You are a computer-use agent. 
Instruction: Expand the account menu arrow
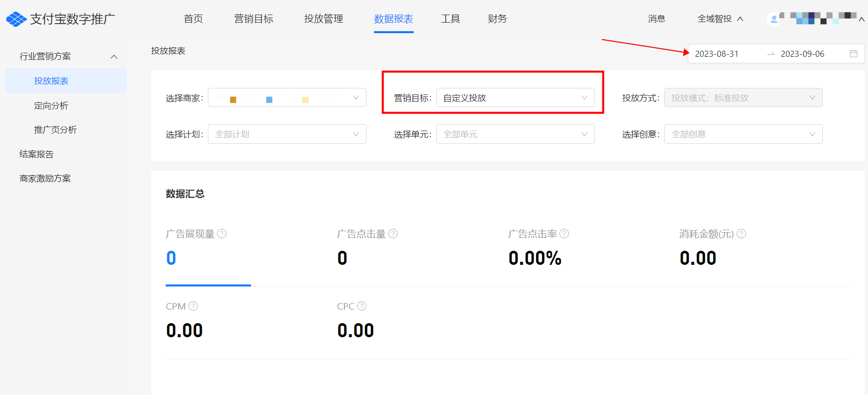(x=861, y=20)
